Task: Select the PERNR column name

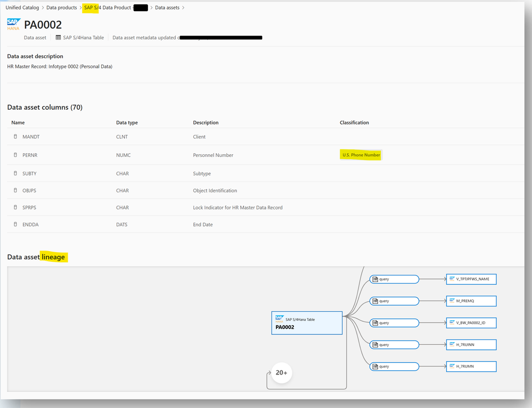Action: coord(30,155)
